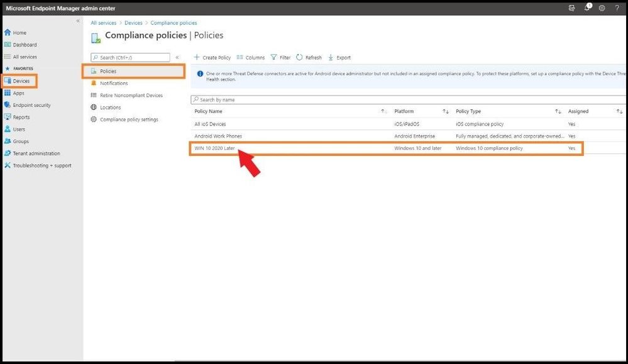Screen dimensions: 628x364
Task: Open Users in the sidebar
Action: coord(15,129)
